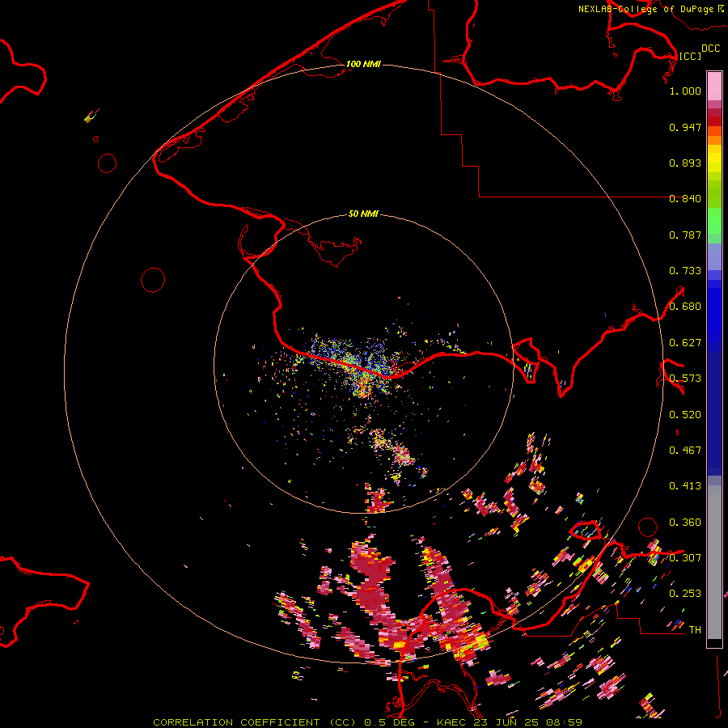
Task: Pick the gray color bar segment
Action: pyautogui.click(x=714, y=562)
